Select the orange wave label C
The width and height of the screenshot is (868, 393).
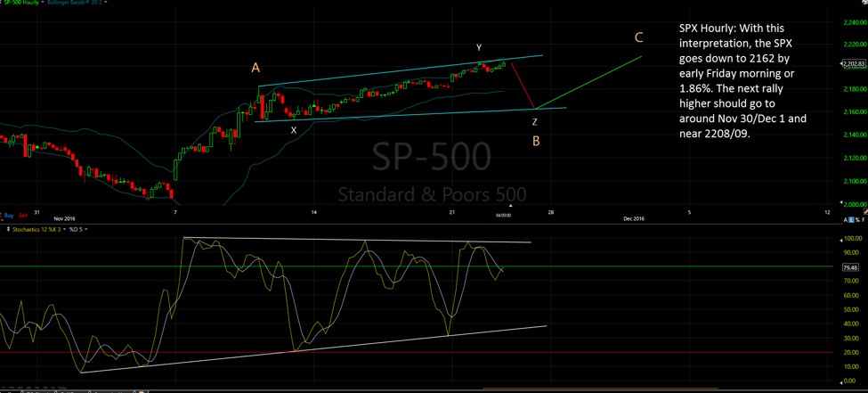coord(639,37)
